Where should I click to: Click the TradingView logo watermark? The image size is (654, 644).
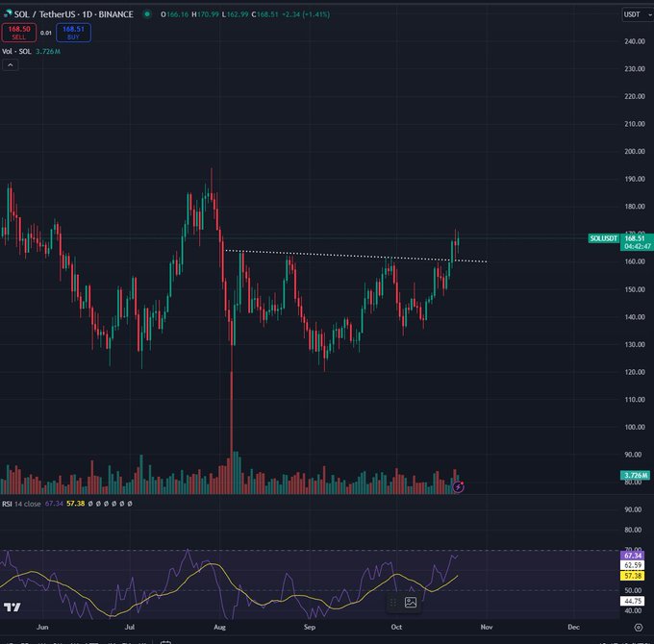(13, 607)
